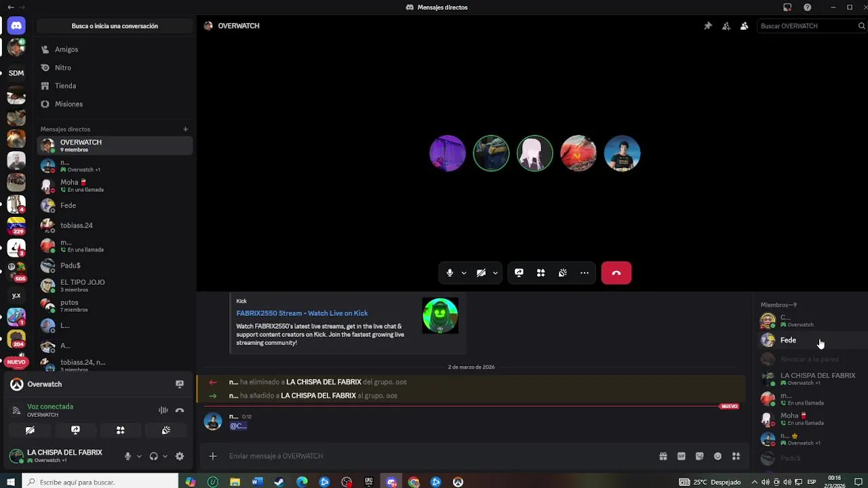This screenshot has width=868, height=488.
Task: Open the Tienda page
Action: click(115, 86)
